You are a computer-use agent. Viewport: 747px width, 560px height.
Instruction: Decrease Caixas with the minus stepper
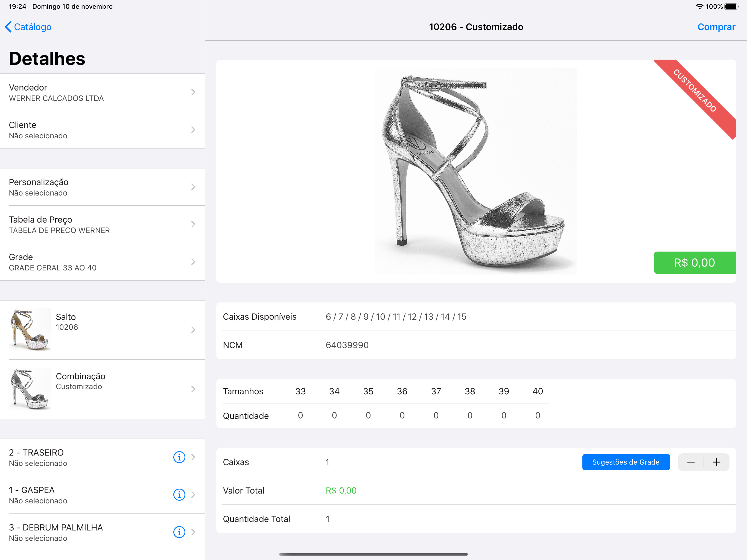click(x=691, y=462)
